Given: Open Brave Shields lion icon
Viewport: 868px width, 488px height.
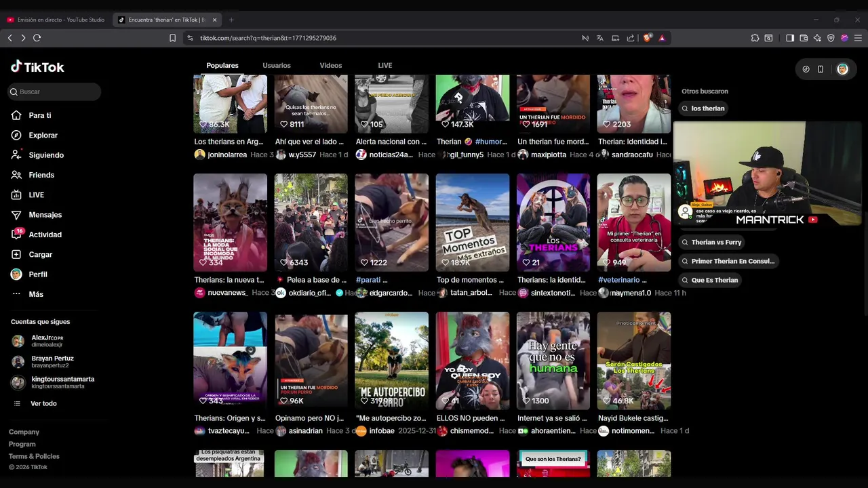Looking at the screenshot, I should [x=647, y=38].
